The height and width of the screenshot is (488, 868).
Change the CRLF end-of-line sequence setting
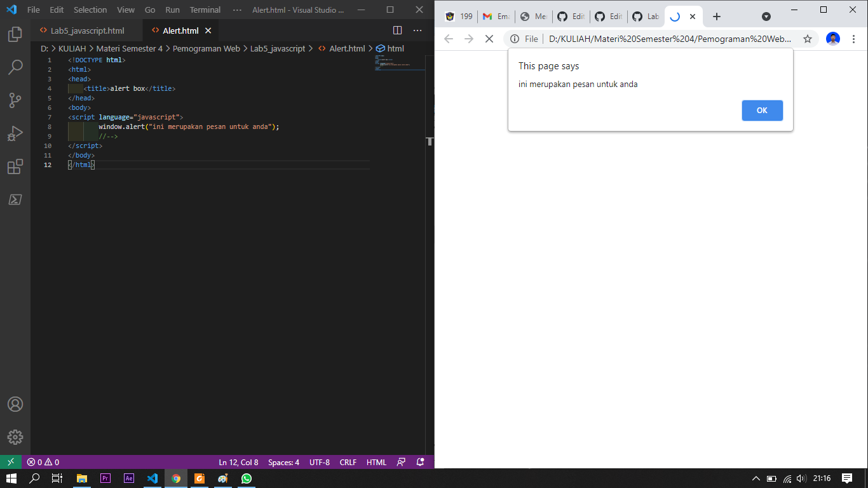click(348, 462)
